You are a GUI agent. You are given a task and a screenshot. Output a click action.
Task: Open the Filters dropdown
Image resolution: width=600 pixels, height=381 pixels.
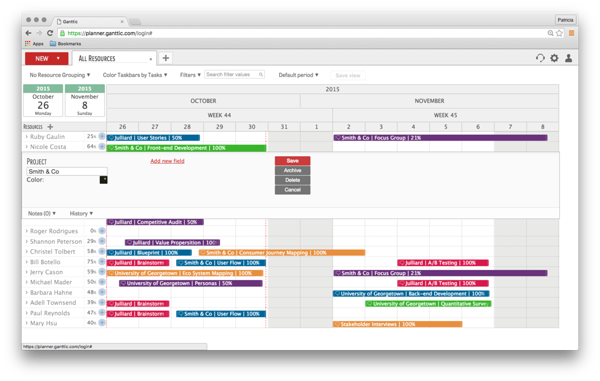(x=190, y=75)
